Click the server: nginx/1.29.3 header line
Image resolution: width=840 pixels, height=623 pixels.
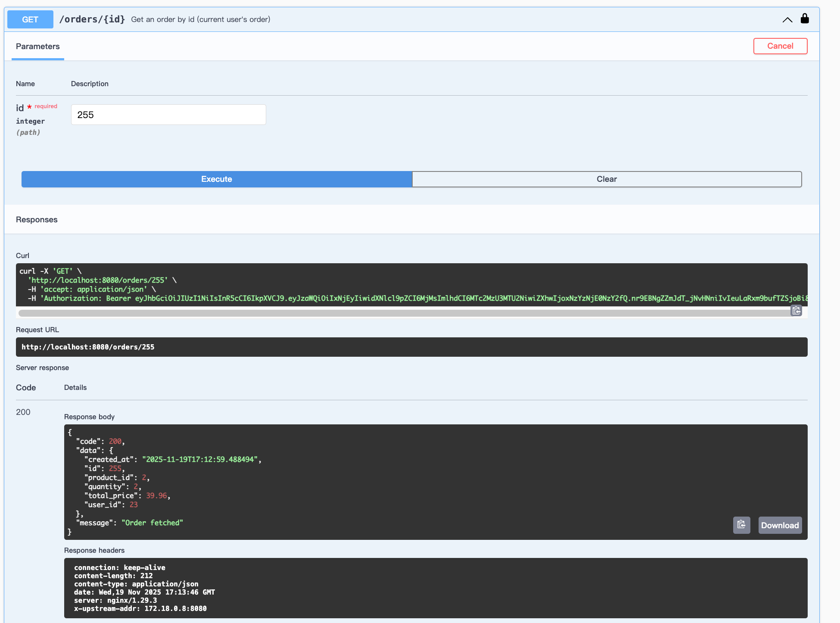pyautogui.click(x=115, y=600)
